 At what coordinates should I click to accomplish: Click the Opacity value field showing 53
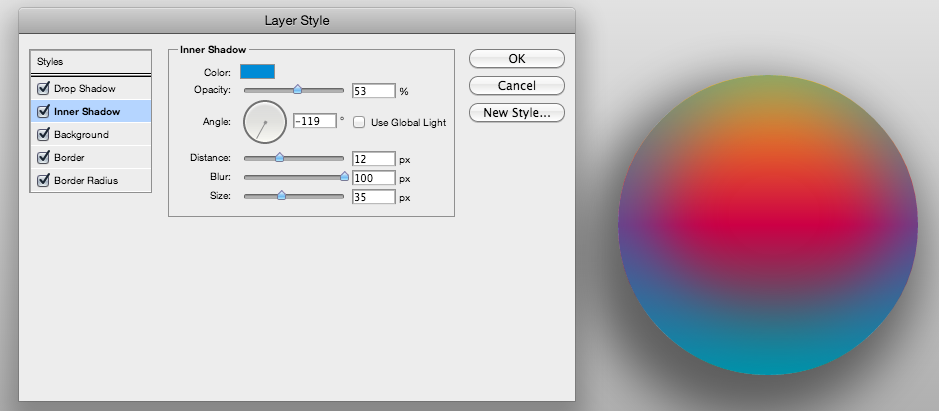(x=374, y=91)
